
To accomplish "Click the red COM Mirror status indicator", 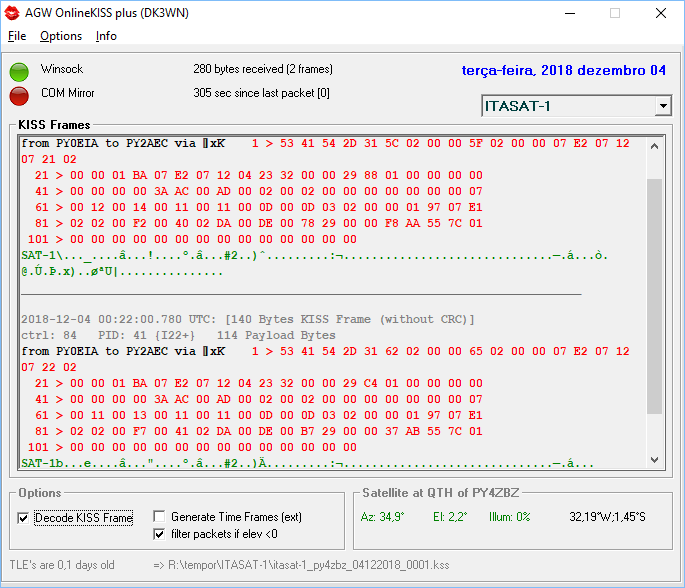I will point(19,96).
